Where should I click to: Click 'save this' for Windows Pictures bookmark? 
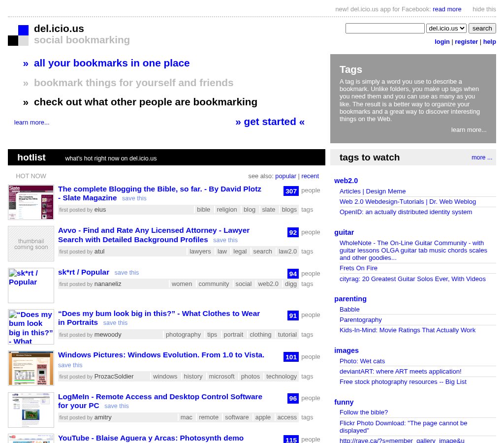point(70,365)
